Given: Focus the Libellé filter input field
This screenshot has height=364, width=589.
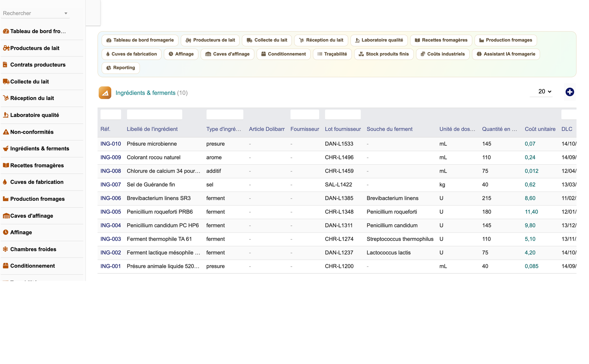Looking at the screenshot, I should [154, 115].
